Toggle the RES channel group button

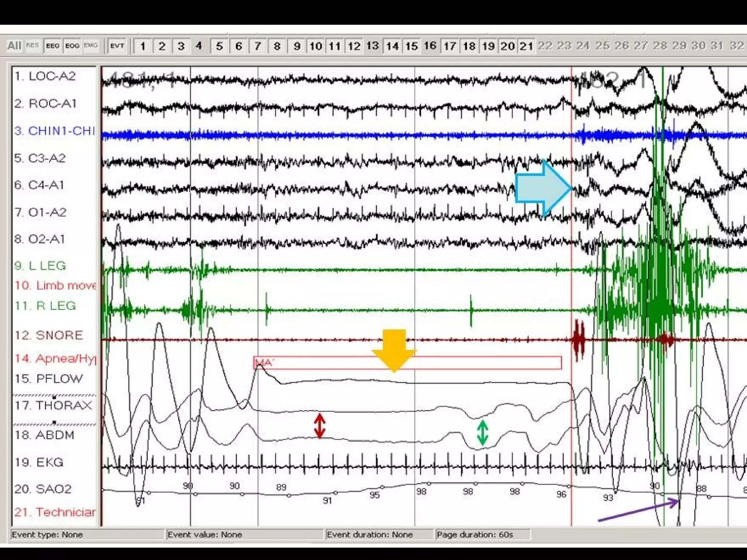click(32, 46)
